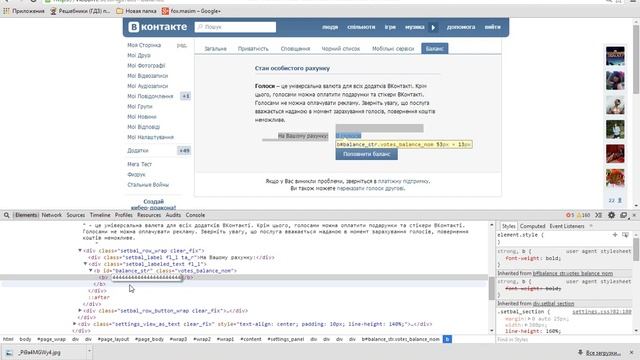Toggle the DevTools console drawer icon
640x360 pixels.
[x=598, y=215]
